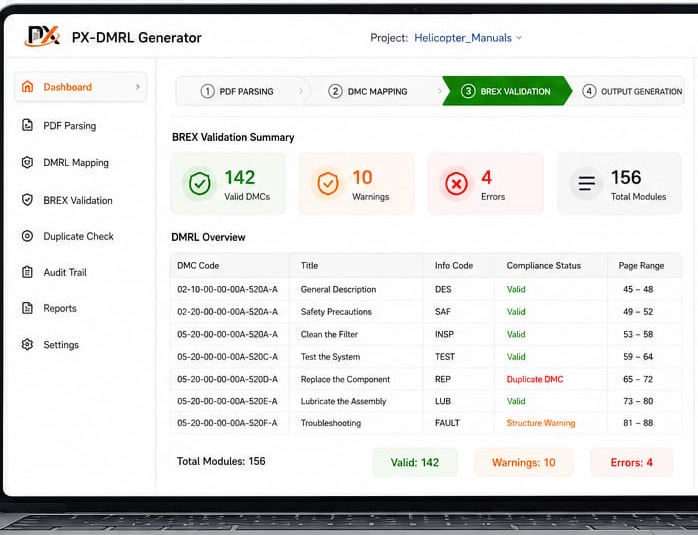Click the Audit Trail clipboard icon
This screenshot has width=698, height=535.
(x=28, y=272)
